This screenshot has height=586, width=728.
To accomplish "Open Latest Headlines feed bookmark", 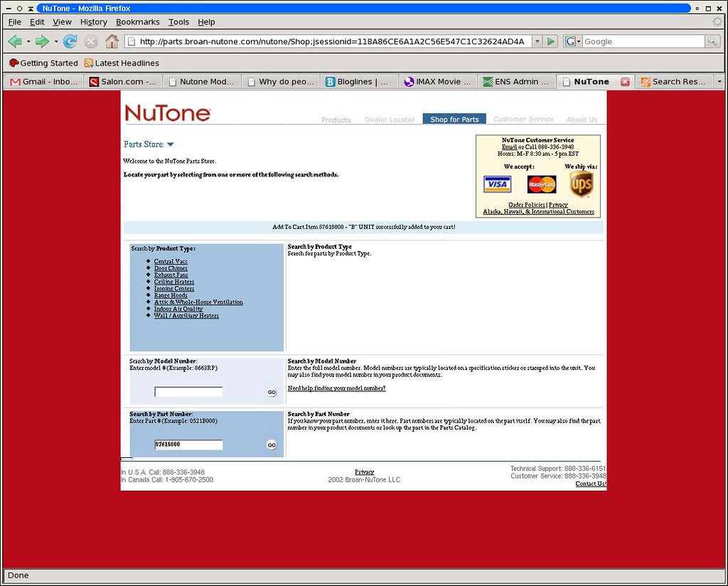I will click(122, 63).
